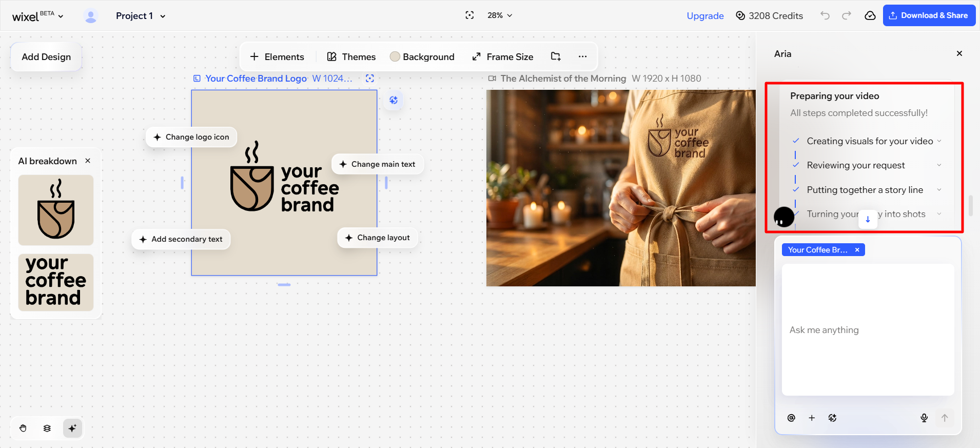This screenshot has width=980, height=448.
Task: Open the wixel logo menu
Action: coord(37,16)
